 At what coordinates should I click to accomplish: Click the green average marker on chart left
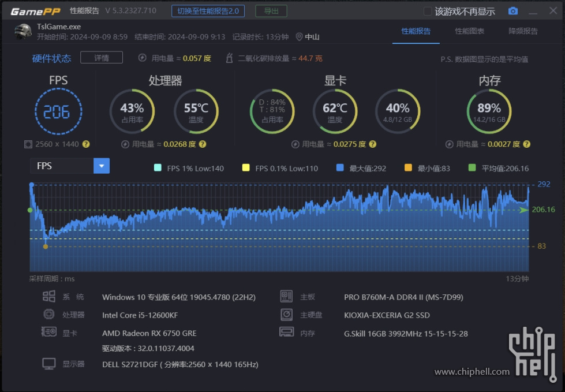coord(30,210)
